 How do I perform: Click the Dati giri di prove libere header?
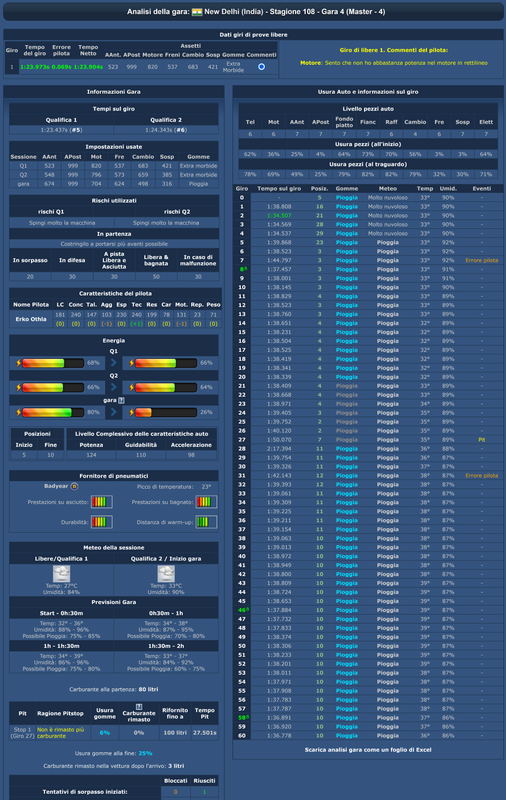254,35
